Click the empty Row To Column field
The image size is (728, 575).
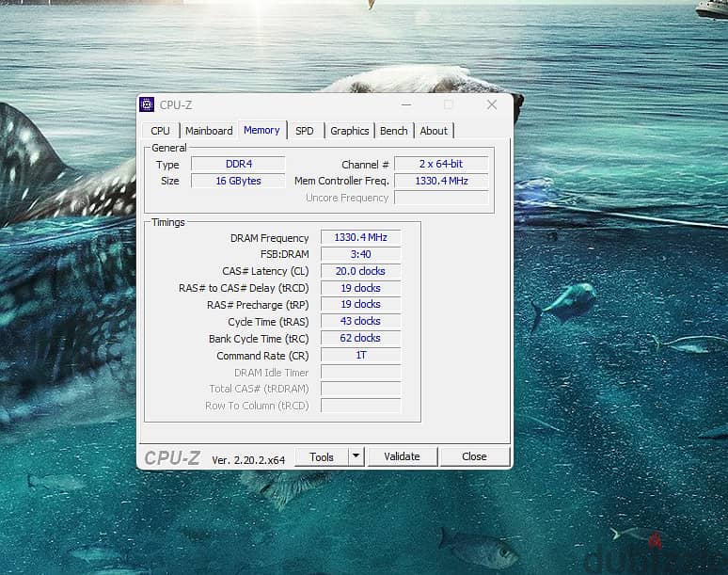coord(361,406)
